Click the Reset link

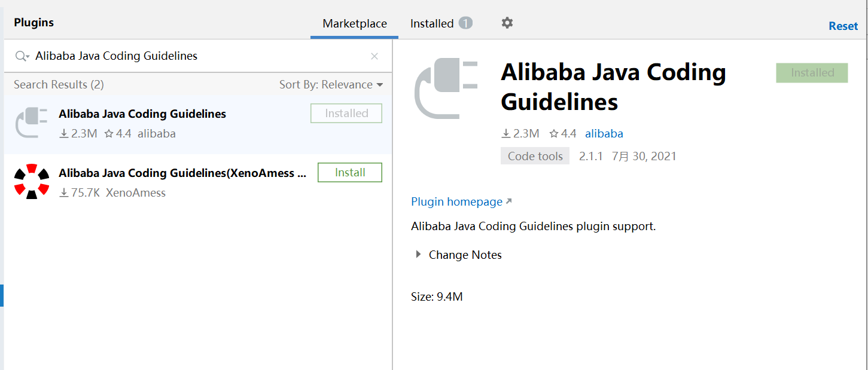pyautogui.click(x=843, y=26)
